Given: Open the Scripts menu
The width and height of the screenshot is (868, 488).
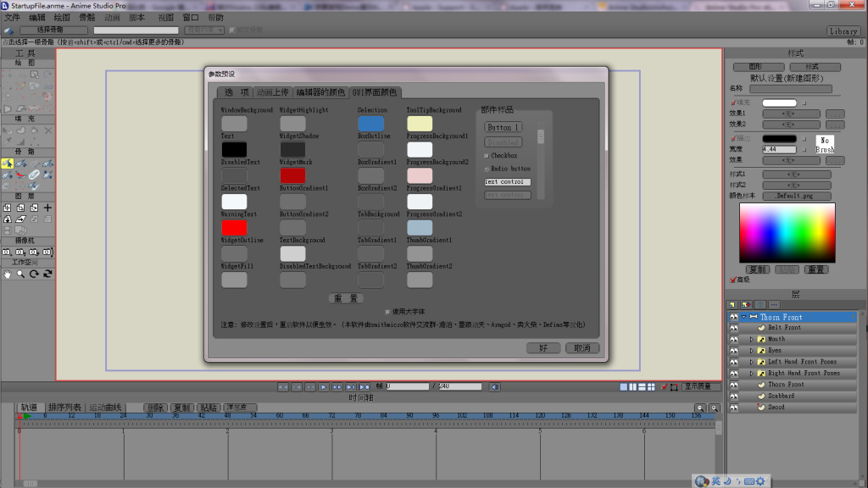Looking at the screenshot, I should [136, 18].
